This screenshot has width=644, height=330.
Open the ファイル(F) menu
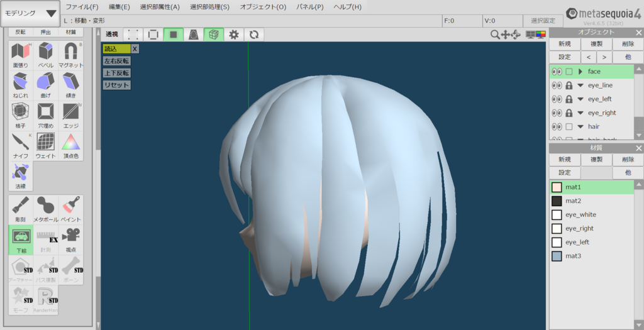(82, 7)
